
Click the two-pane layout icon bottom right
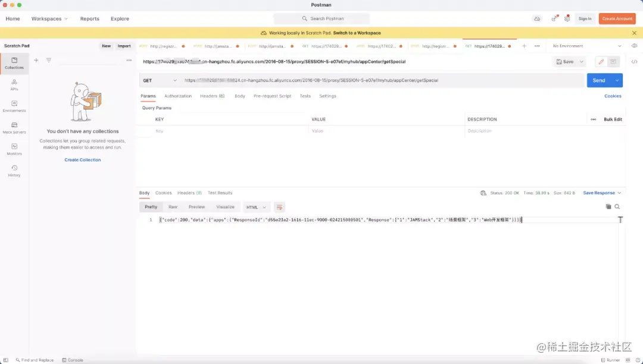(628, 360)
